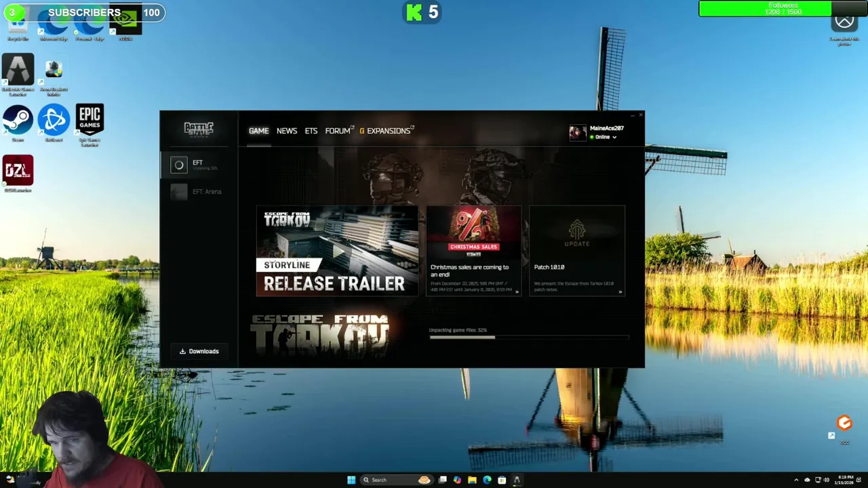The image size is (868, 488).
Task: Click the Escape from Tarkov logo banner
Action: click(x=319, y=335)
